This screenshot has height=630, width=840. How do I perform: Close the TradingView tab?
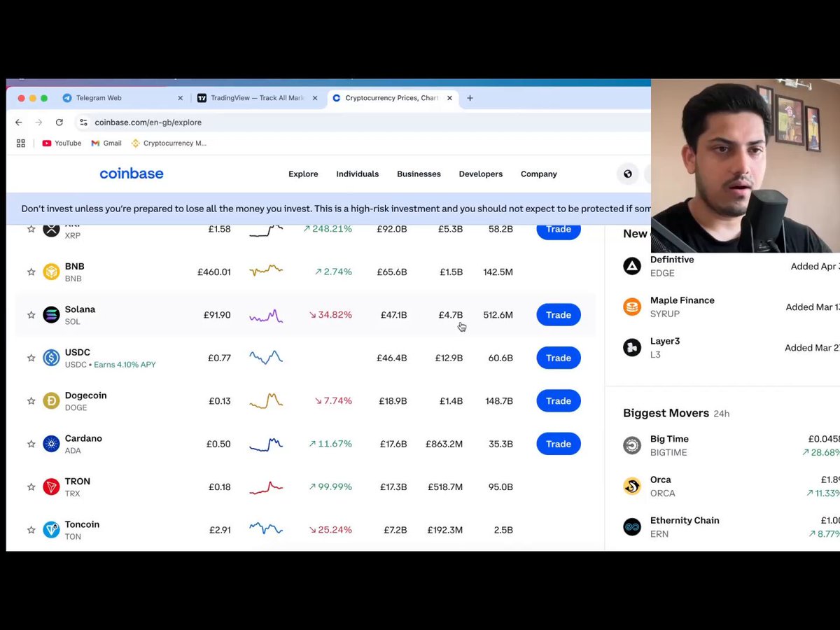pyautogui.click(x=314, y=98)
